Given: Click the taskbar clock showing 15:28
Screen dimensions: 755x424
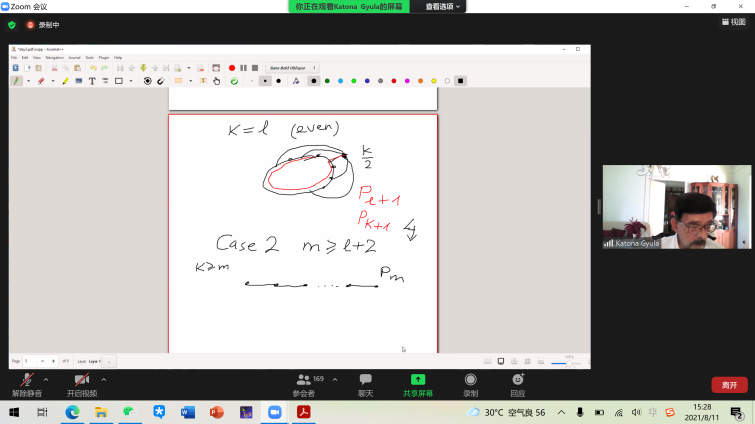Looking at the screenshot, I should [x=701, y=412].
